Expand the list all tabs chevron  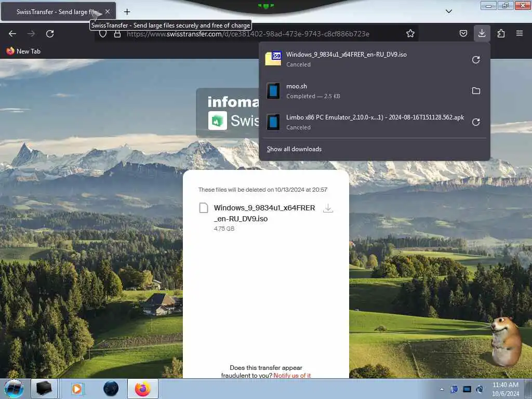pyautogui.click(x=448, y=11)
